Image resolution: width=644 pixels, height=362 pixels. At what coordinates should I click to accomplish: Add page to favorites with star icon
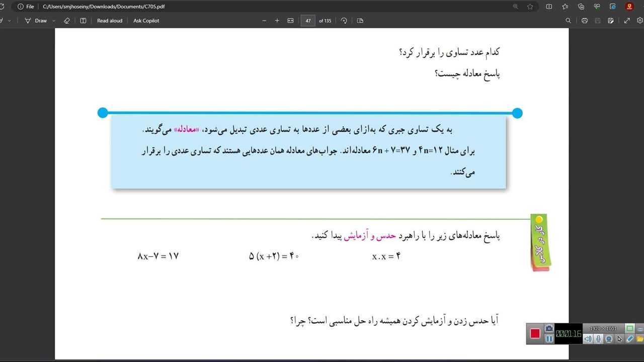click(x=530, y=7)
